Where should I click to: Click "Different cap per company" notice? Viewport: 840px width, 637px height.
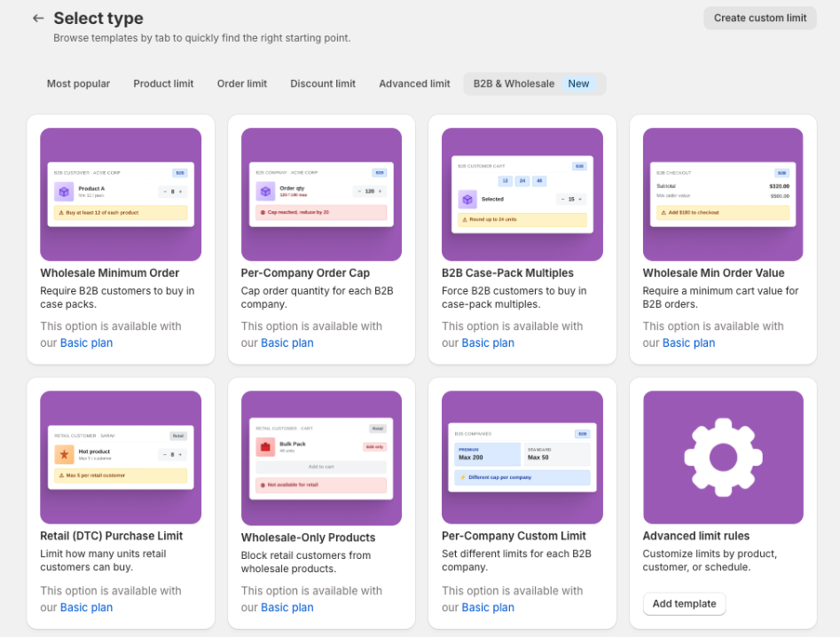click(522, 477)
